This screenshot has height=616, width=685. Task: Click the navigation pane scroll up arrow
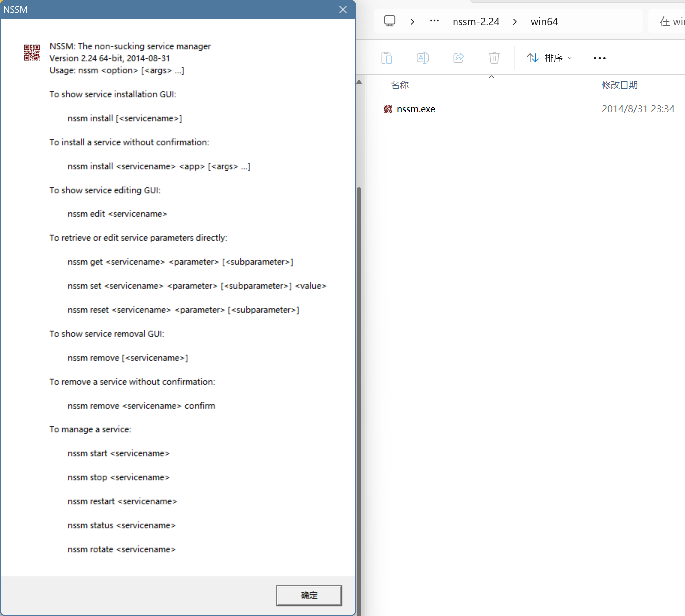click(359, 82)
